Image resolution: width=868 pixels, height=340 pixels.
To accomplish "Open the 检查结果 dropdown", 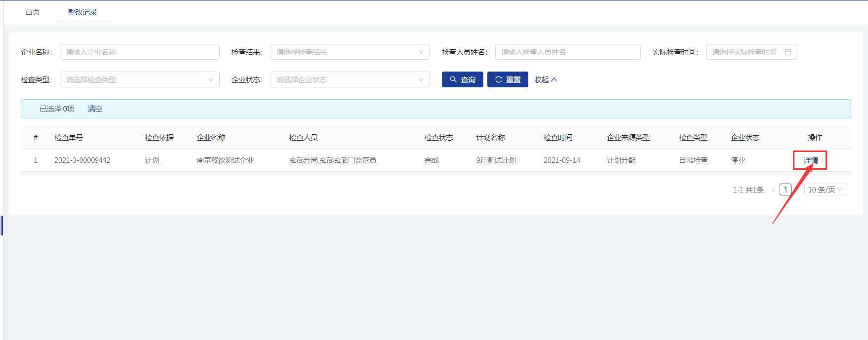I will 350,52.
